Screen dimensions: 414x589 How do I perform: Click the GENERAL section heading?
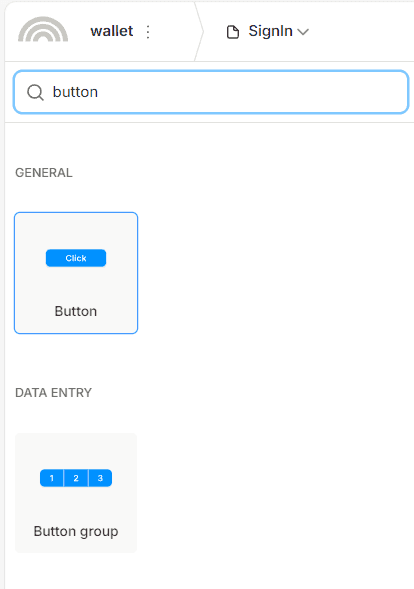pos(44,173)
